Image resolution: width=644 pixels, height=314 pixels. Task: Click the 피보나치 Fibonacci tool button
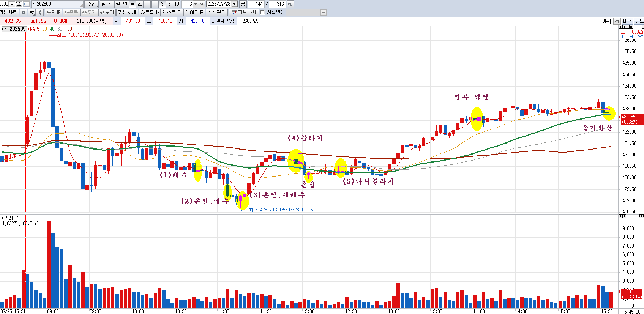(244, 13)
